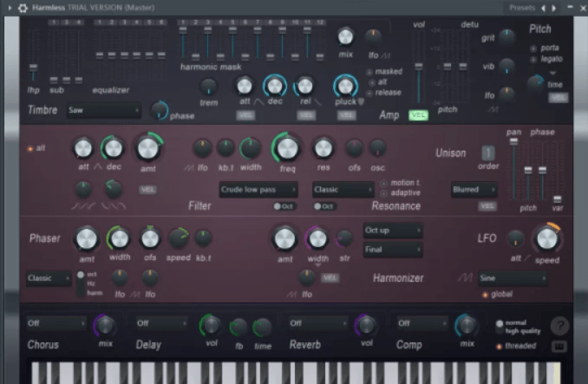Image resolution: width=588 pixels, height=384 pixels.
Task: Click the Unison order number box
Action: 488,153
